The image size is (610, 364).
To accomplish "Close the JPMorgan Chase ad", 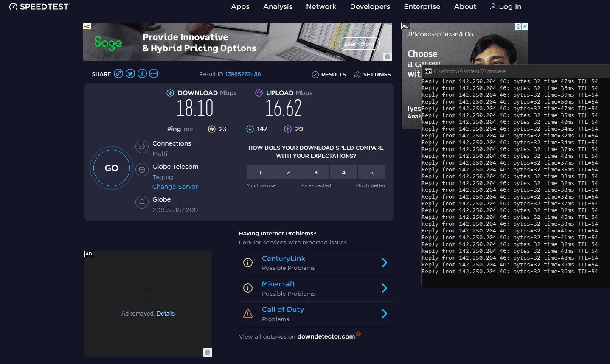I will (x=525, y=26).
